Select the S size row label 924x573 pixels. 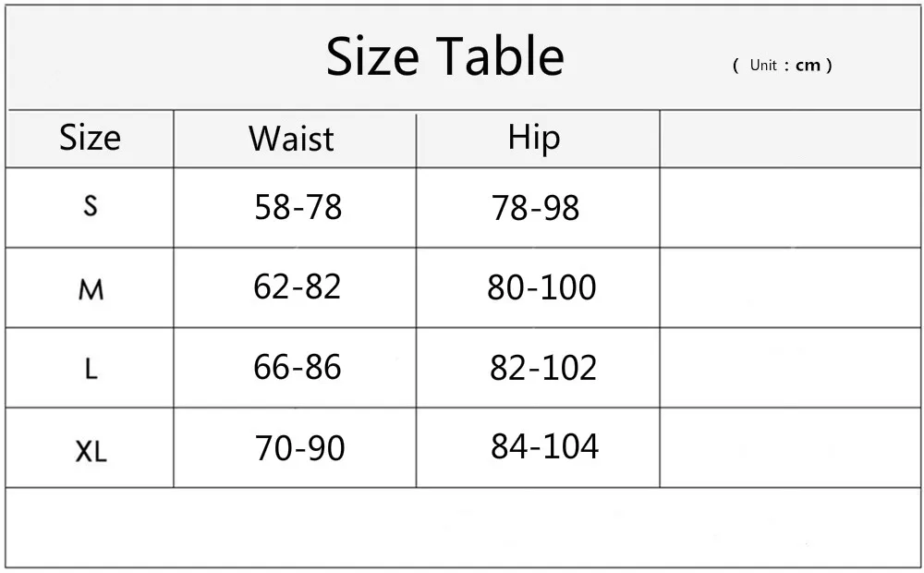91,206
